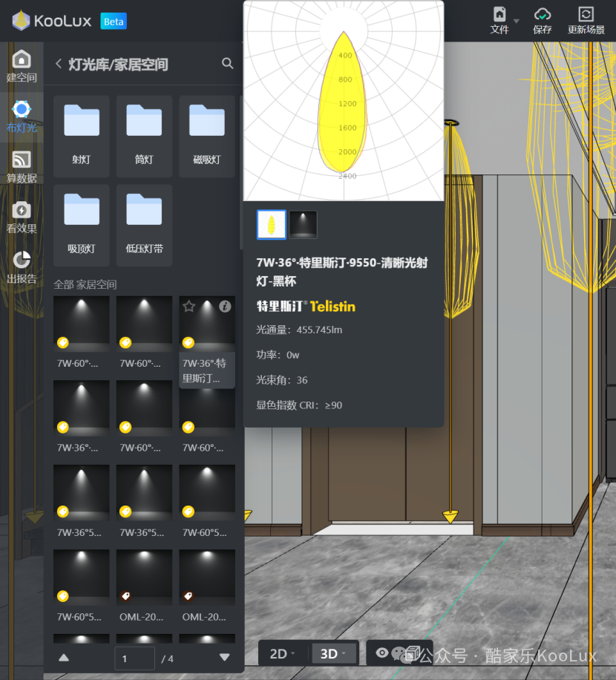The width and height of the screenshot is (616, 680).
Task: Click the Telistin brand logo
Action: click(x=306, y=307)
